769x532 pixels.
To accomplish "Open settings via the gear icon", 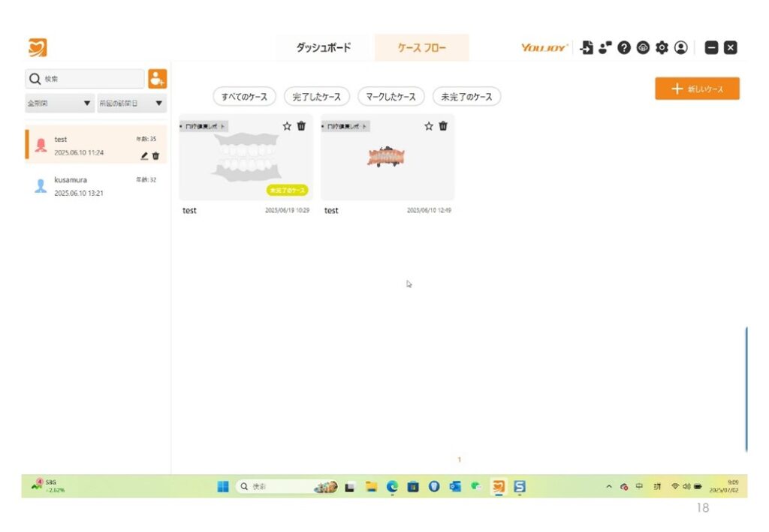I will 662,48.
